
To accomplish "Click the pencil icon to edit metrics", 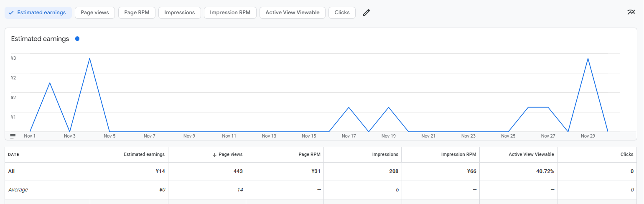I will tap(367, 13).
